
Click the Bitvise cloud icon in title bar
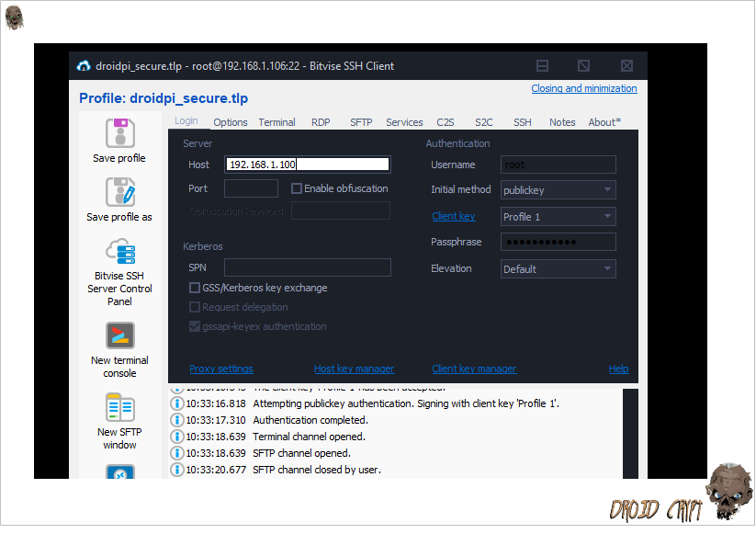click(x=84, y=66)
